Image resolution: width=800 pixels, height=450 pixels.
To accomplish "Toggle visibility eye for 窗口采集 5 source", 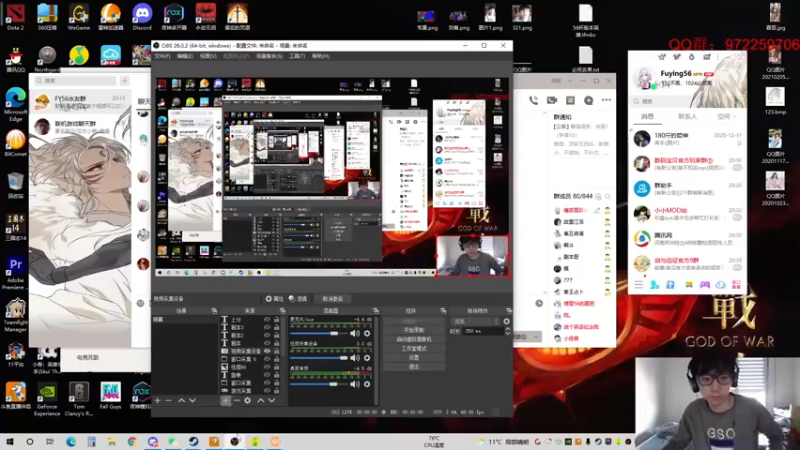I will click(x=267, y=359).
